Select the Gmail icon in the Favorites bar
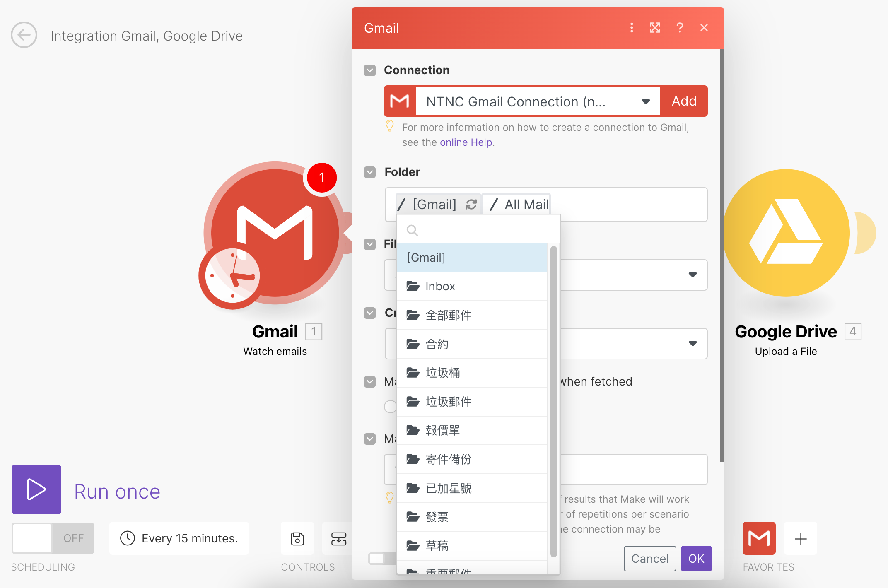The image size is (888, 588). (x=759, y=538)
